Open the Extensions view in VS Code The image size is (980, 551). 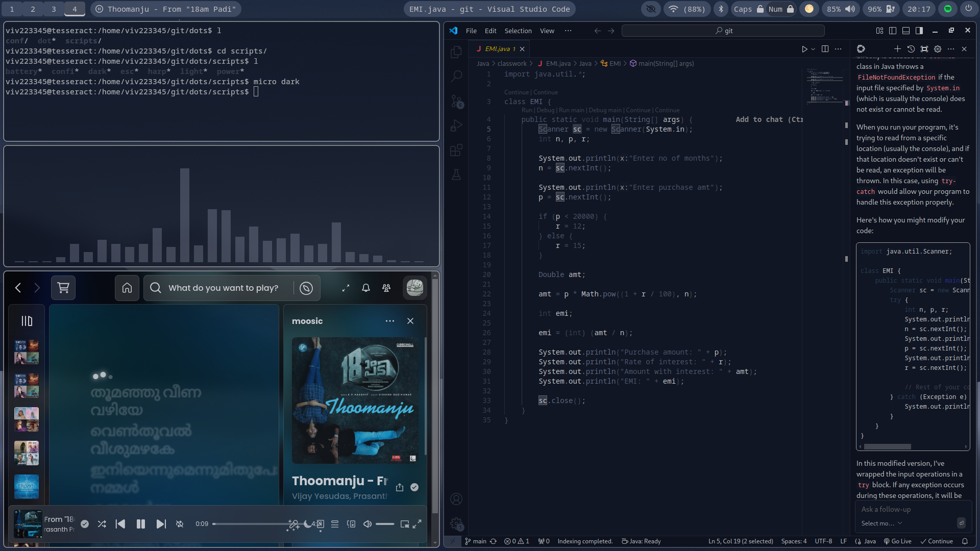click(x=456, y=150)
